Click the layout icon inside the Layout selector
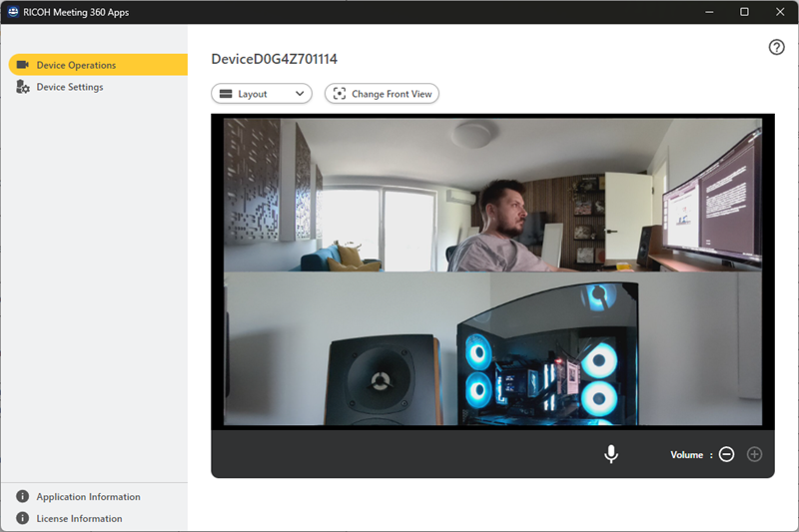Viewport: 799px width, 532px height. click(x=226, y=94)
